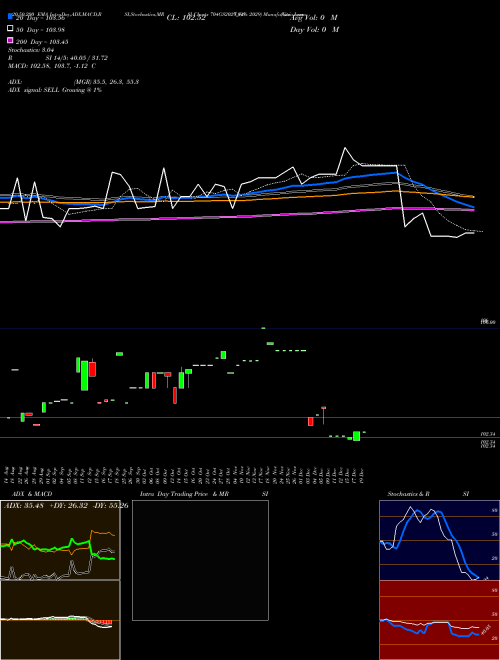Click inside the empty Intra Day Trading panel

(200, 560)
